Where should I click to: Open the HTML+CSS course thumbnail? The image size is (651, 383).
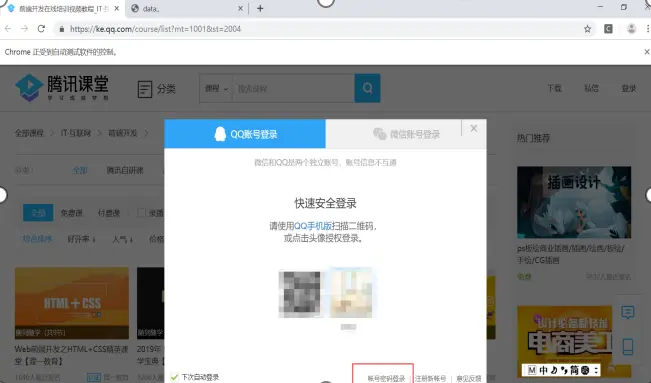[x=72, y=303]
